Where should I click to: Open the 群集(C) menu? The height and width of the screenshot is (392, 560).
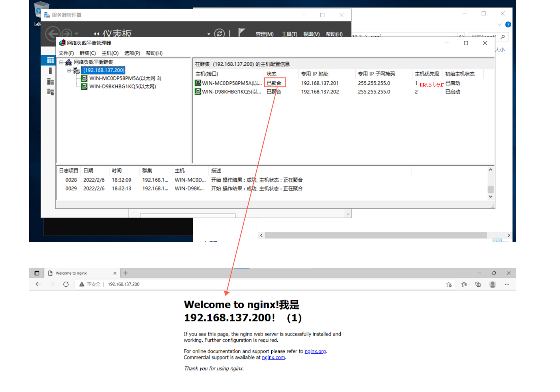tap(88, 53)
